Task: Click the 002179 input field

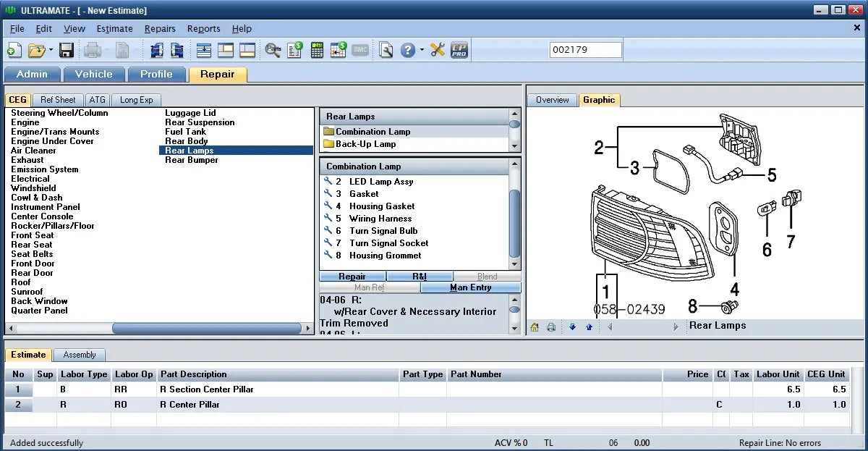Action: pos(585,50)
